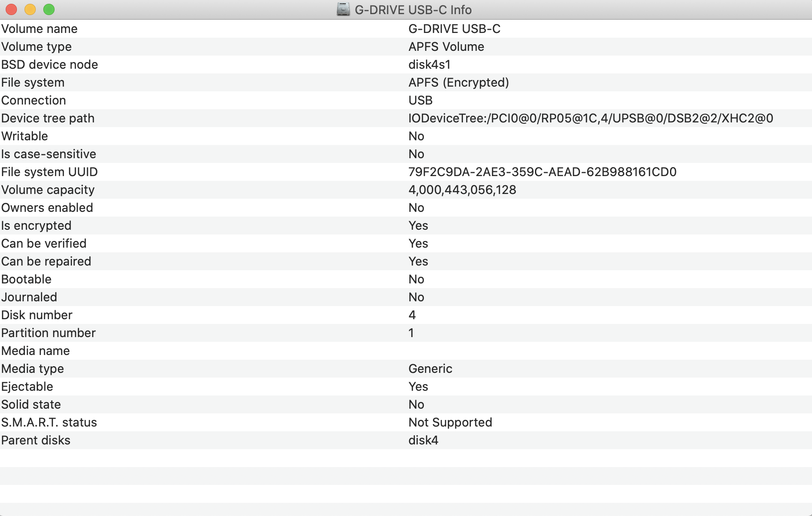Select the 'Not Supported' S.M.A.R.T. value
This screenshot has width=812, height=516.
tap(450, 422)
